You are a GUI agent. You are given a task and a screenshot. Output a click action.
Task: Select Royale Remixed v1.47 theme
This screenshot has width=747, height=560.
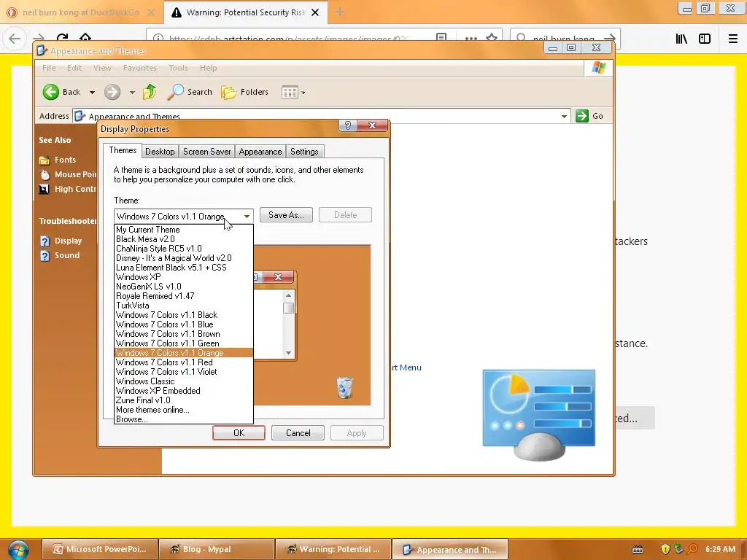click(184, 296)
